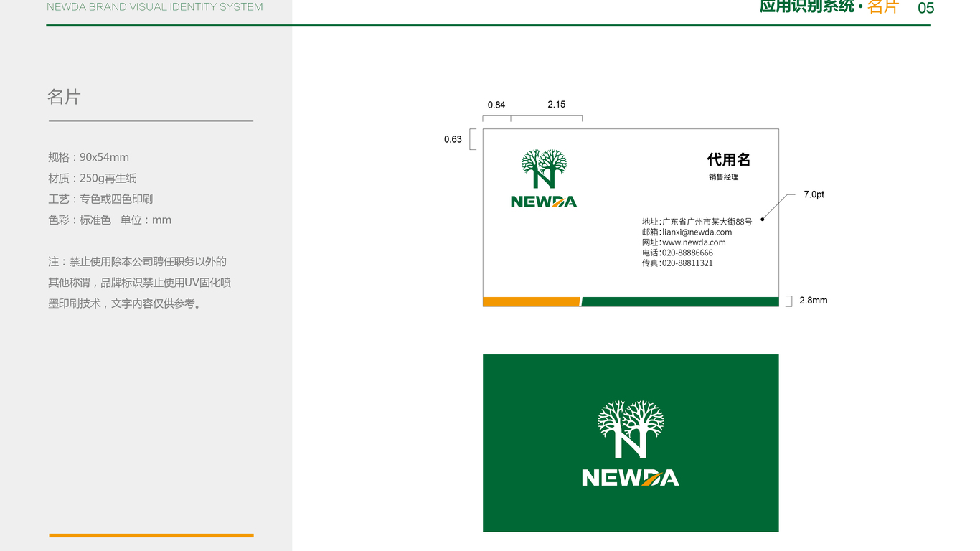Image resolution: width=980 pixels, height=551 pixels.
Task: Click the green business card back thumbnail
Action: (x=631, y=443)
